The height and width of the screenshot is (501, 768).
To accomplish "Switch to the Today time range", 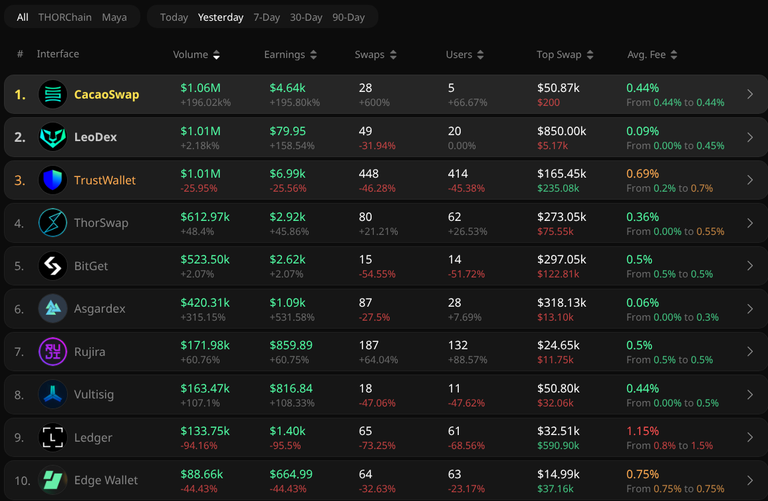I will (174, 17).
